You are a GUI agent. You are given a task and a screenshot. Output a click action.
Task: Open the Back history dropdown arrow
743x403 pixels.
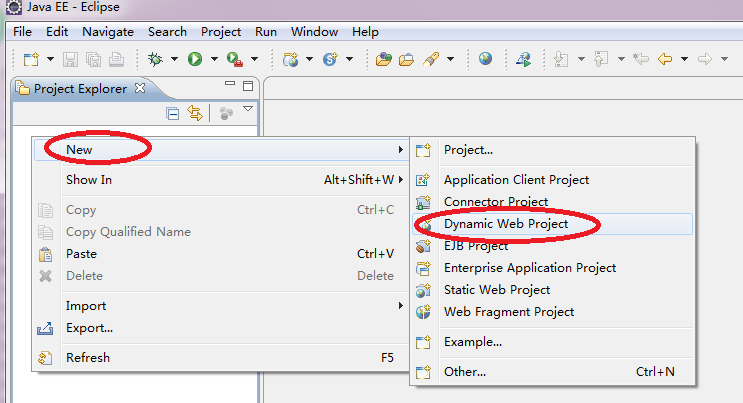click(x=684, y=59)
